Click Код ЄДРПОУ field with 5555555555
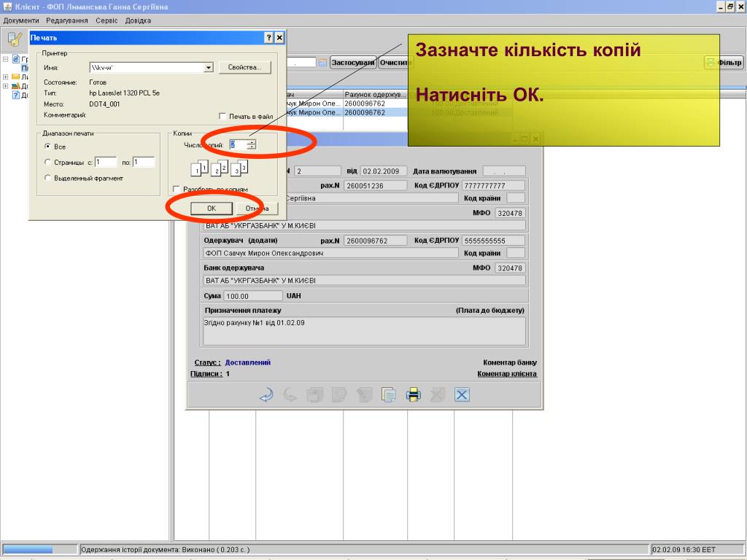747x560 pixels. point(494,241)
